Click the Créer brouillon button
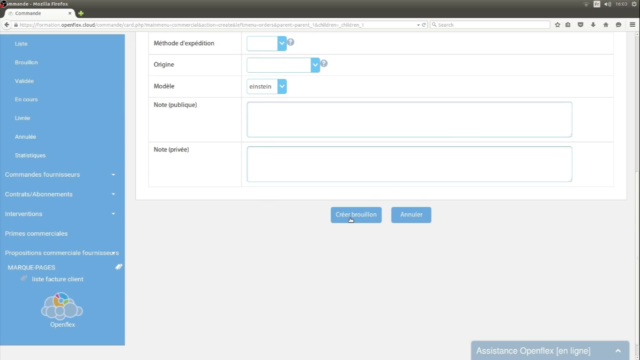This screenshot has height=360, width=640. coord(356,215)
